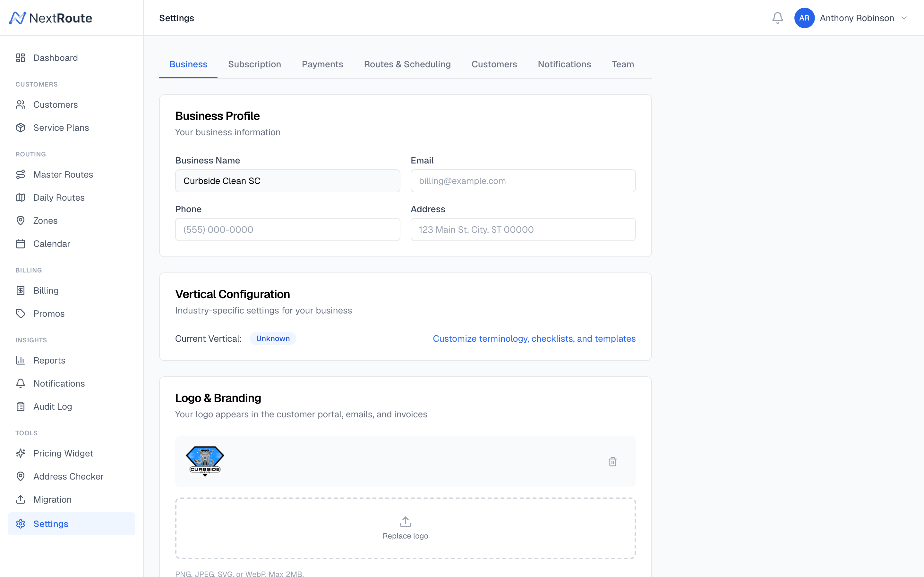The width and height of the screenshot is (924, 577).
Task: Click into the Phone input field
Action: click(x=287, y=229)
